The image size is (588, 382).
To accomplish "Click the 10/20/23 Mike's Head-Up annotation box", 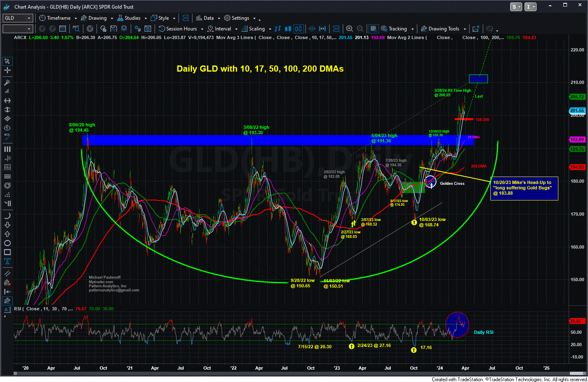I will (524, 188).
